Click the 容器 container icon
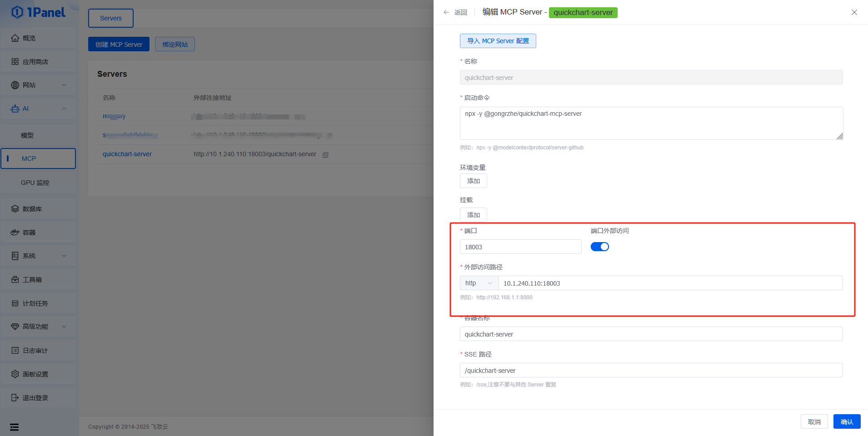This screenshot has width=868, height=436. pyautogui.click(x=15, y=233)
